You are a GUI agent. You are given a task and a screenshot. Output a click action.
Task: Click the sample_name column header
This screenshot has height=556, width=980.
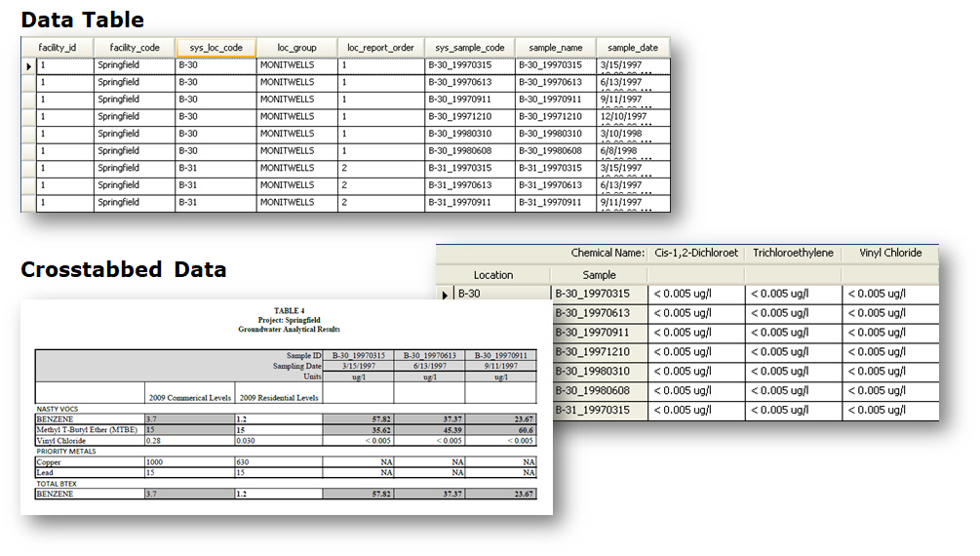coord(555,48)
